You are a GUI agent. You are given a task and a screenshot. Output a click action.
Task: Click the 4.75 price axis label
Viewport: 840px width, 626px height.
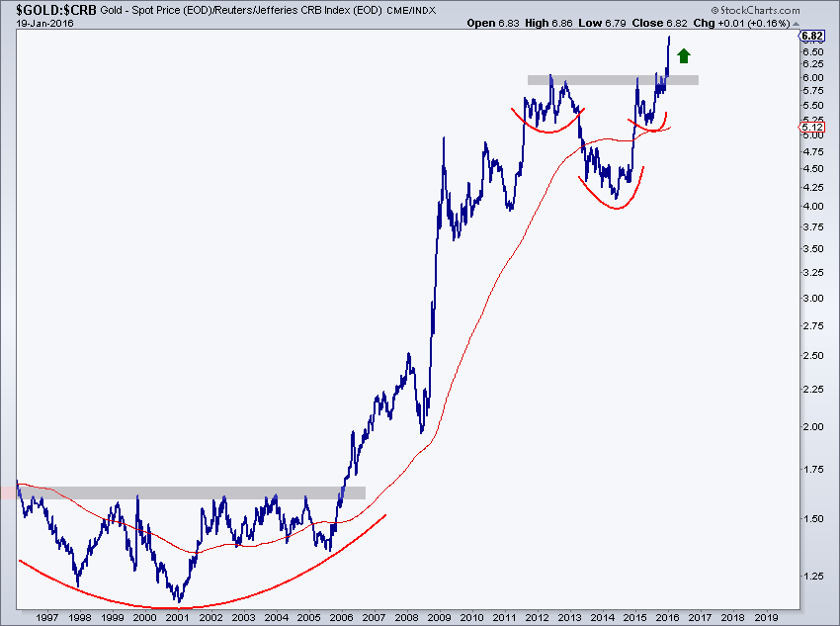coord(813,152)
